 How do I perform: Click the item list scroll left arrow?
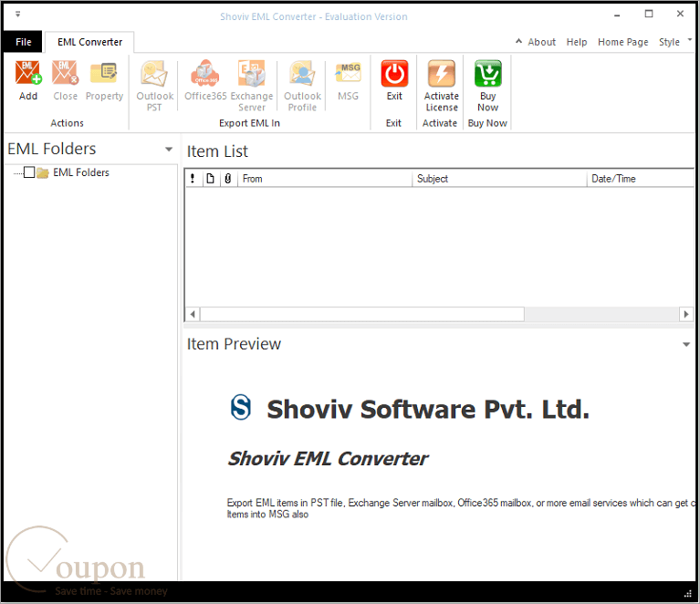[x=193, y=314]
